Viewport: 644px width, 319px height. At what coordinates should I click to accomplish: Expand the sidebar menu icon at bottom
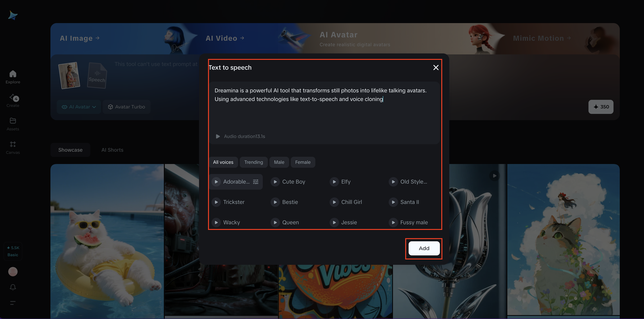coord(13,303)
